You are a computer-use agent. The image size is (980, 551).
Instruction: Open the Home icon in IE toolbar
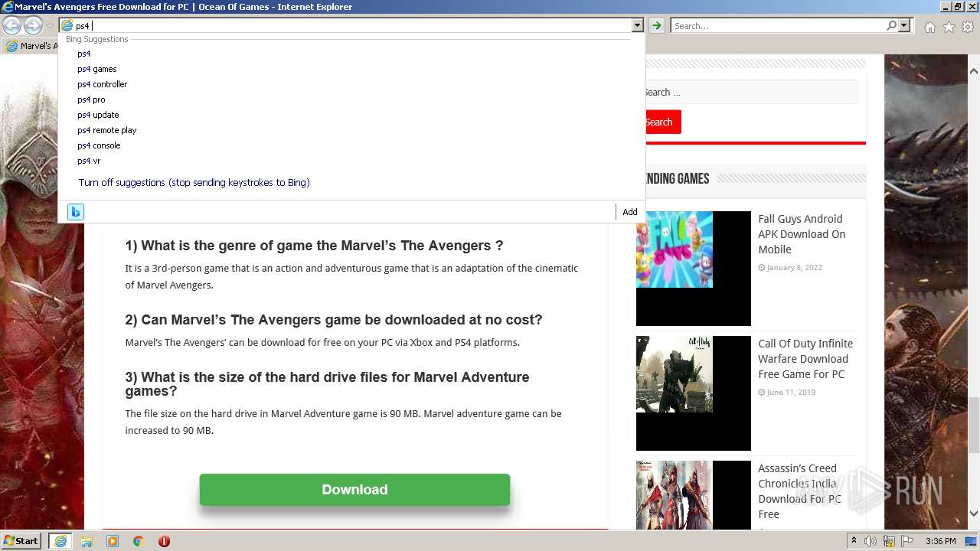tap(929, 27)
